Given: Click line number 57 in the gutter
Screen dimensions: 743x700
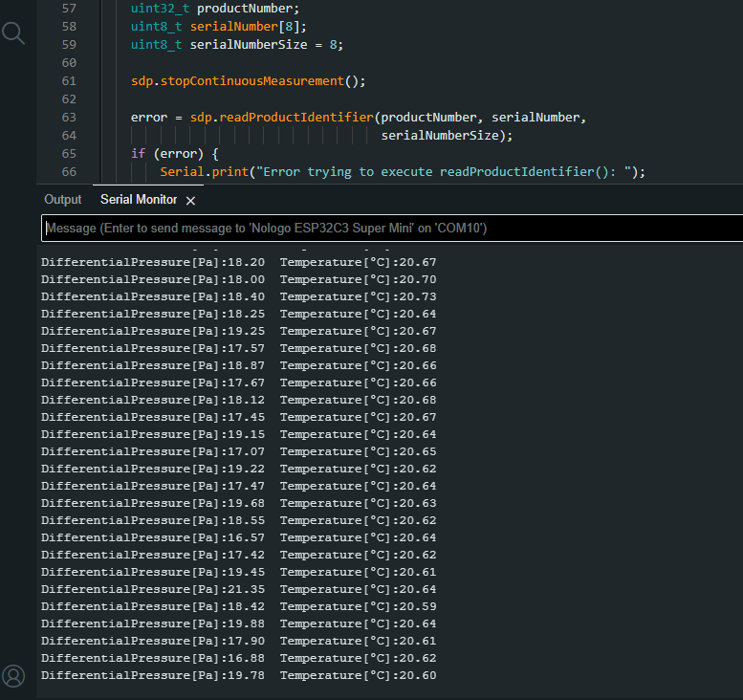Looking at the screenshot, I should click(x=69, y=9).
